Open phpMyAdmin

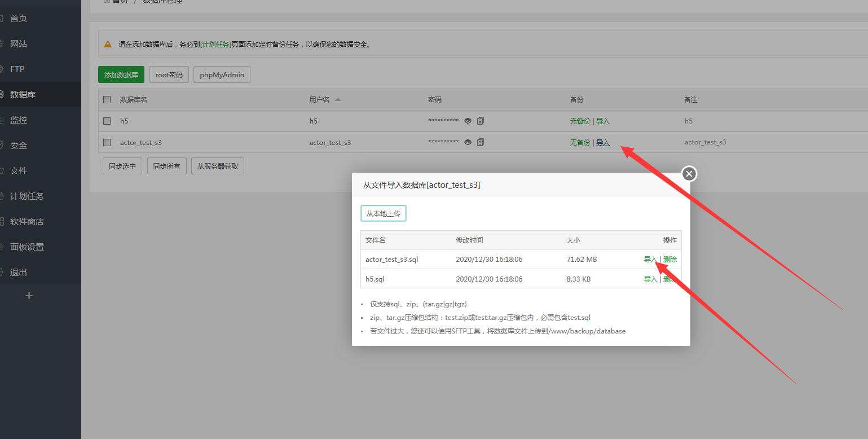(222, 74)
